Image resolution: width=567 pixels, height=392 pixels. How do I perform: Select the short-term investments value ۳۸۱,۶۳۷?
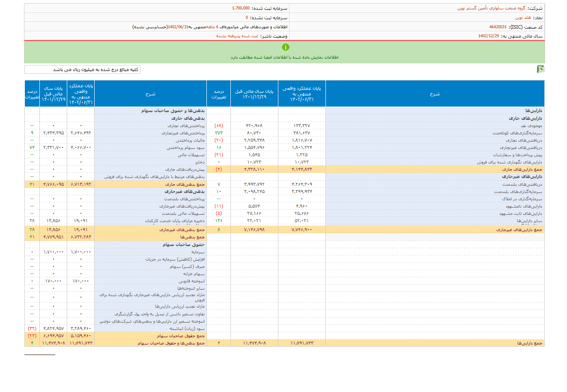[302, 133]
